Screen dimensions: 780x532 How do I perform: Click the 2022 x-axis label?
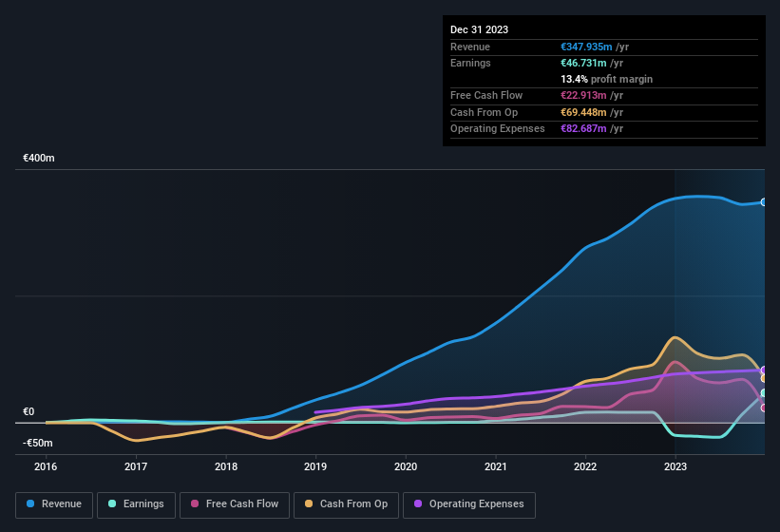(x=585, y=466)
